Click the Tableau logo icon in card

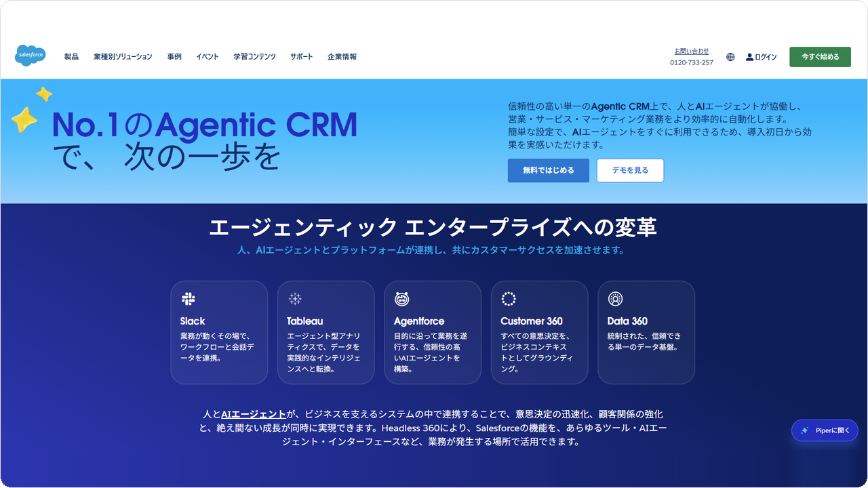(x=295, y=299)
